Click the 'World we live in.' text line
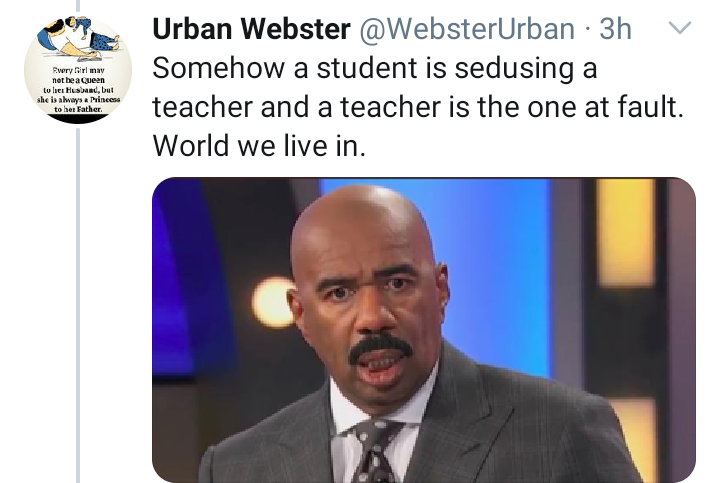The height and width of the screenshot is (483, 720). tap(259, 146)
